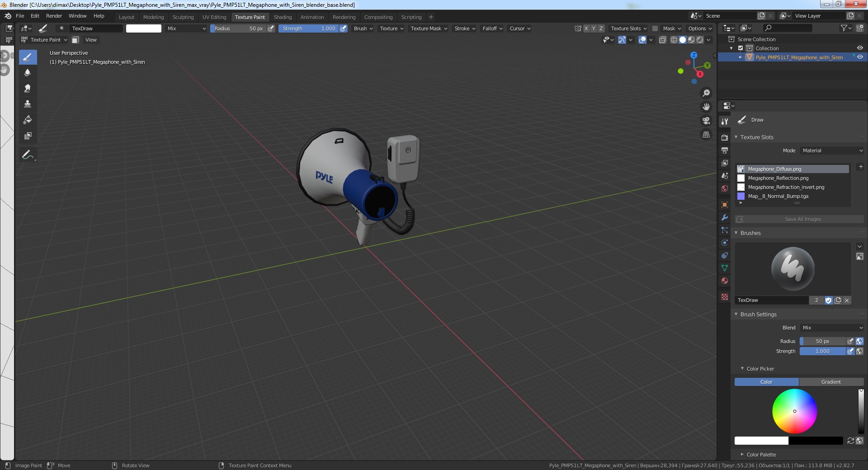The width and height of the screenshot is (868, 470).
Task: Toggle header radius pressure sensitivity
Action: click(x=271, y=28)
